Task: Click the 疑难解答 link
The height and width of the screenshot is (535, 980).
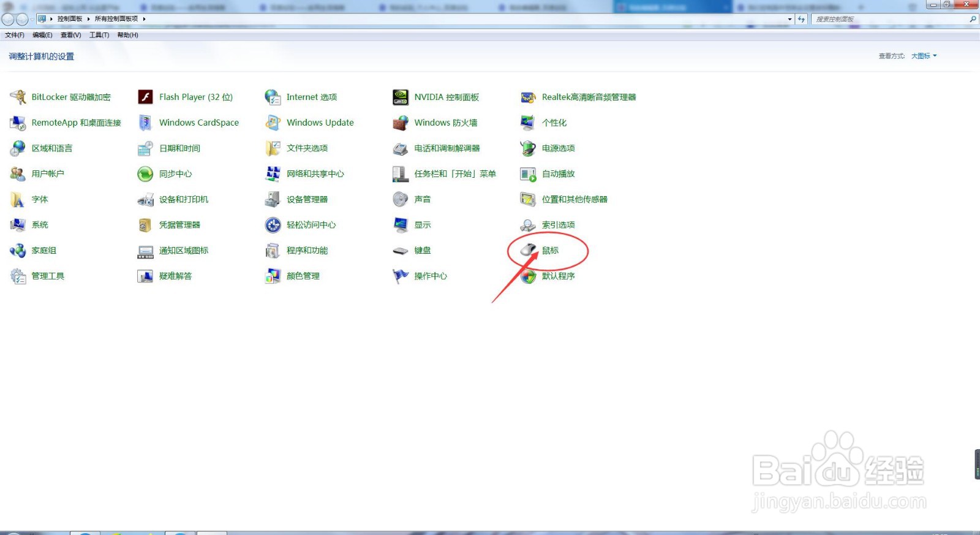Action: coord(175,276)
